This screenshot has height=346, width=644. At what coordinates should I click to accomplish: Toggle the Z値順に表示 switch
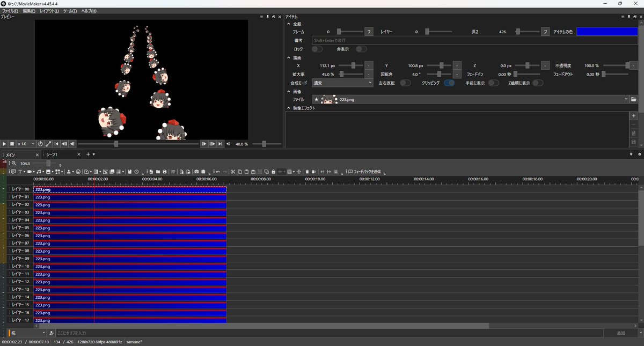tap(537, 83)
